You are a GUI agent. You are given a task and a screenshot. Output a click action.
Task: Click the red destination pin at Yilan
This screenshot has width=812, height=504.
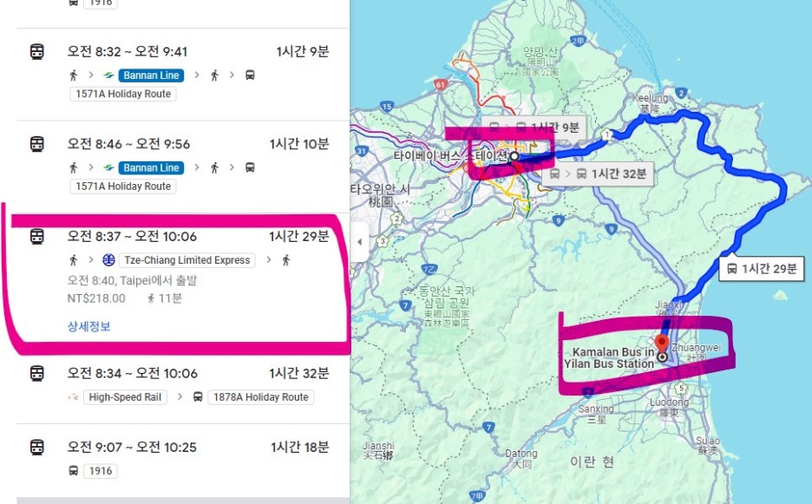(661, 343)
